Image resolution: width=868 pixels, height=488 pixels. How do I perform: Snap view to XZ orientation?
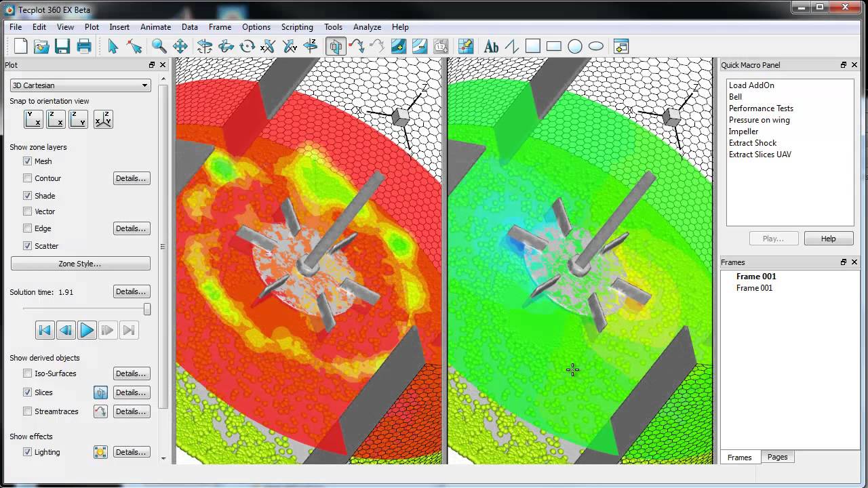tap(56, 119)
